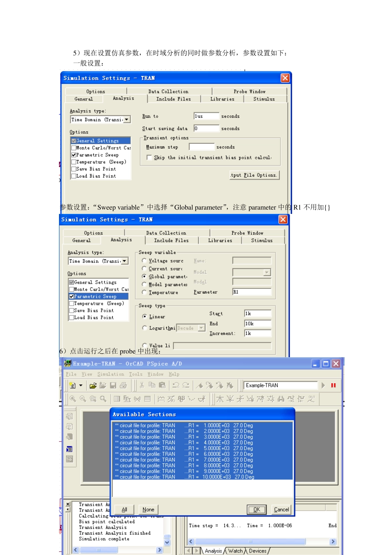The height and width of the screenshot is (555, 392).
Task: Click the topmost icon in PSpice left sidebar
Action: pos(69,416)
